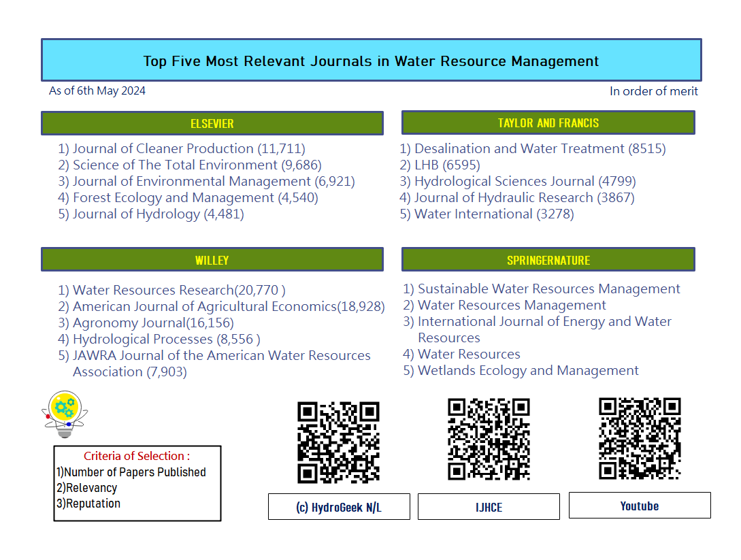Click 'As of 6th May 2024' text
741x560 pixels.
pyautogui.click(x=97, y=90)
